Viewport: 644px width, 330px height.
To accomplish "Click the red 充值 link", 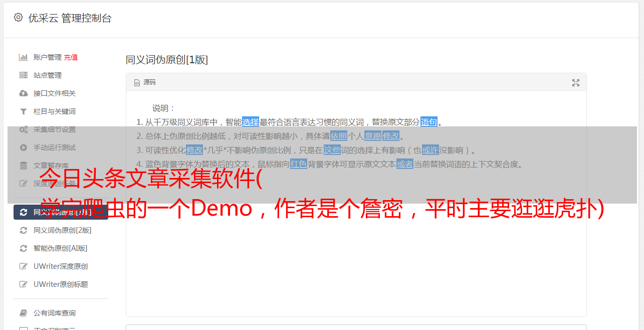I will [71, 57].
